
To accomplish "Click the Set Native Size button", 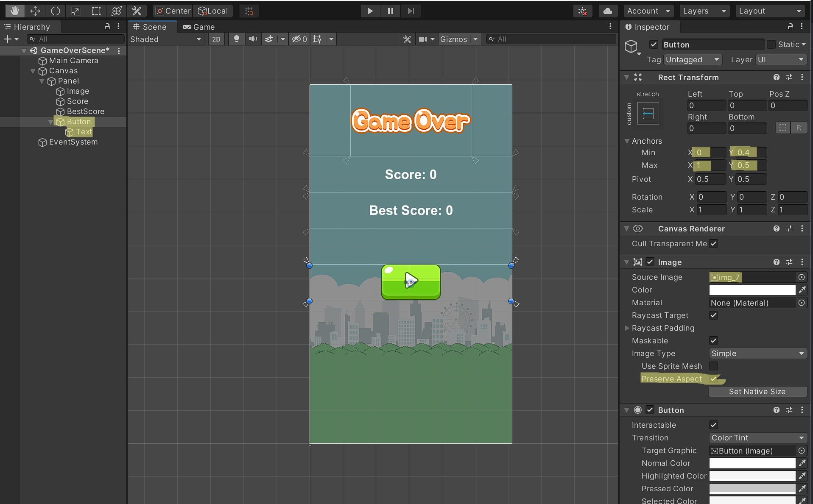I will [x=757, y=391].
